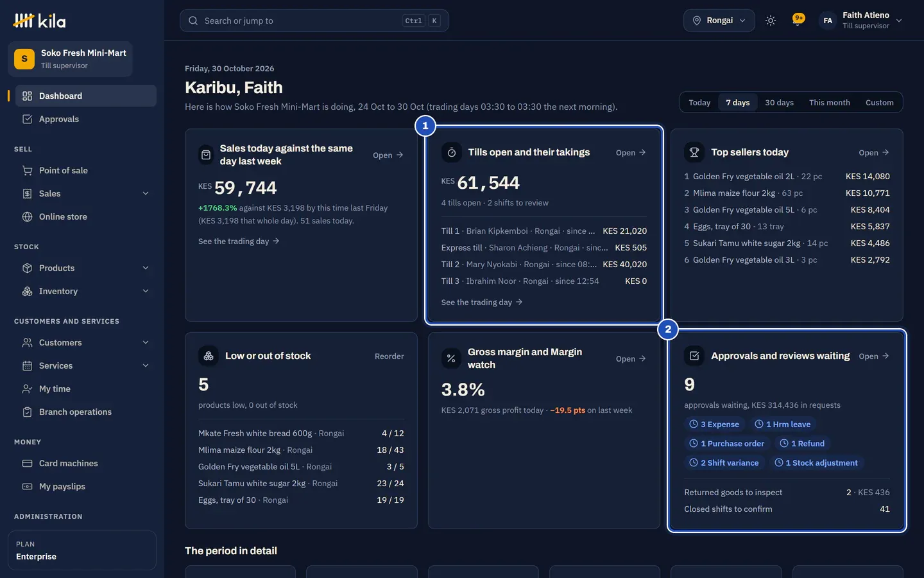
Task: Click See the trading day under tills
Action: click(482, 302)
